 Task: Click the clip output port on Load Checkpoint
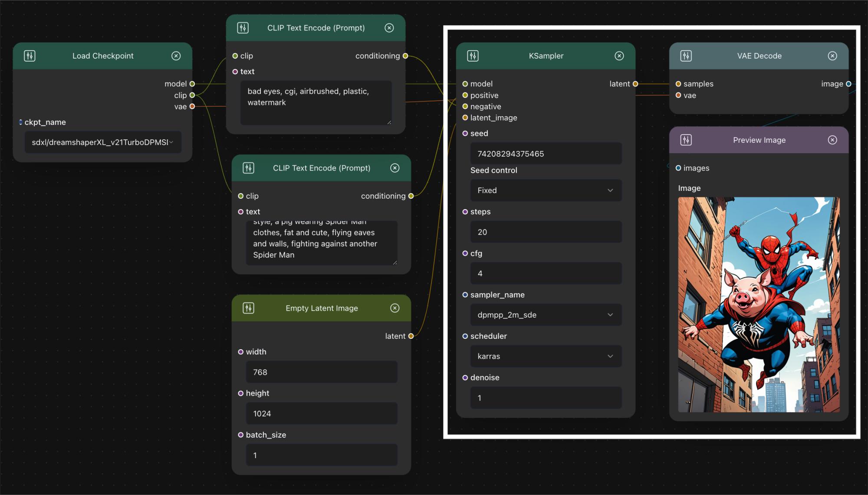[192, 95]
